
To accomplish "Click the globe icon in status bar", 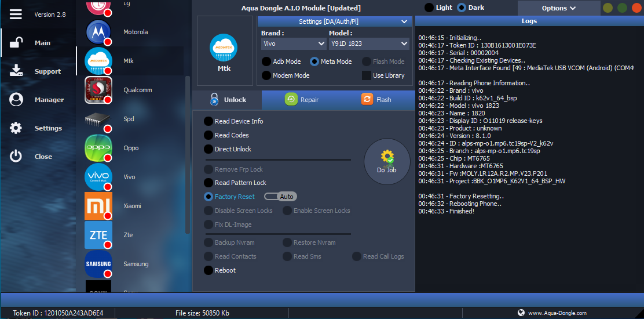I will pyautogui.click(x=521, y=313).
